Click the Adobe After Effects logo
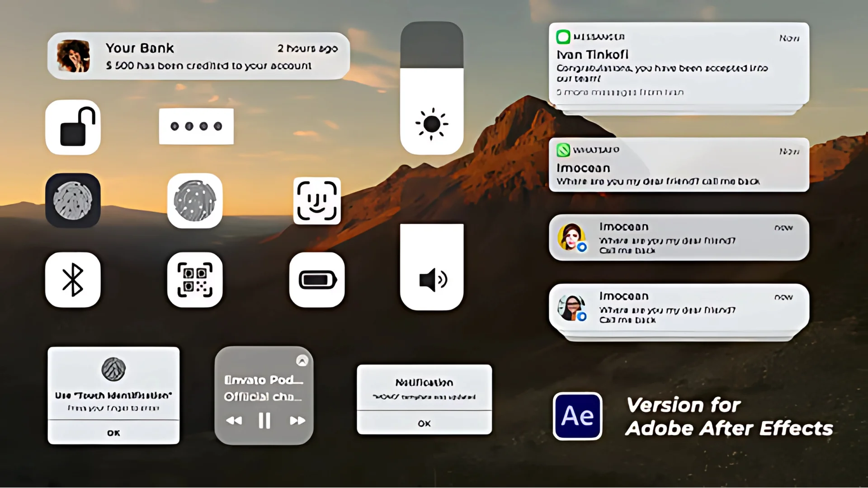This screenshot has height=488, width=868. tap(577, 416)
